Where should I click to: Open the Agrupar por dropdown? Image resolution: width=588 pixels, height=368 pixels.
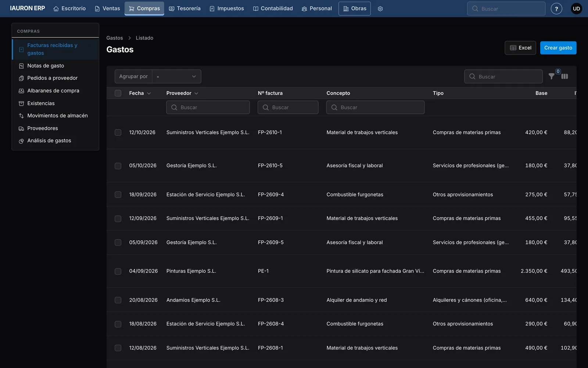coord(176,77)
